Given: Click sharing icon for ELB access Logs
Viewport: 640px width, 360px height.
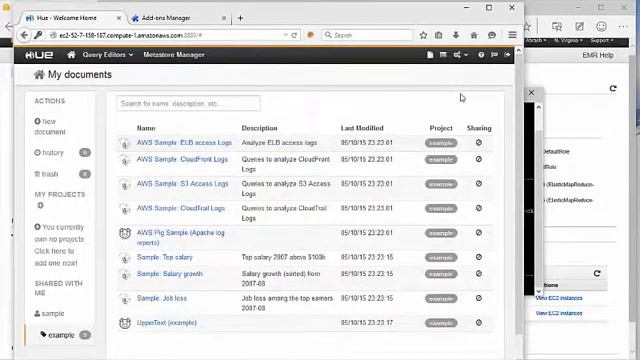Looking at the screenshot, I should tap(479, 142).
